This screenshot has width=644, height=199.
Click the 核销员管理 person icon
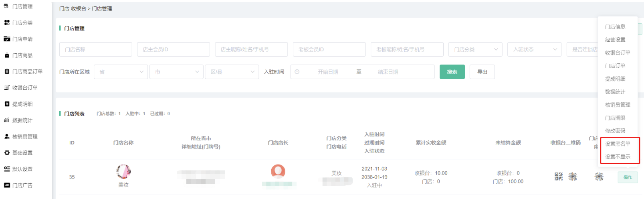pos(7,136)
